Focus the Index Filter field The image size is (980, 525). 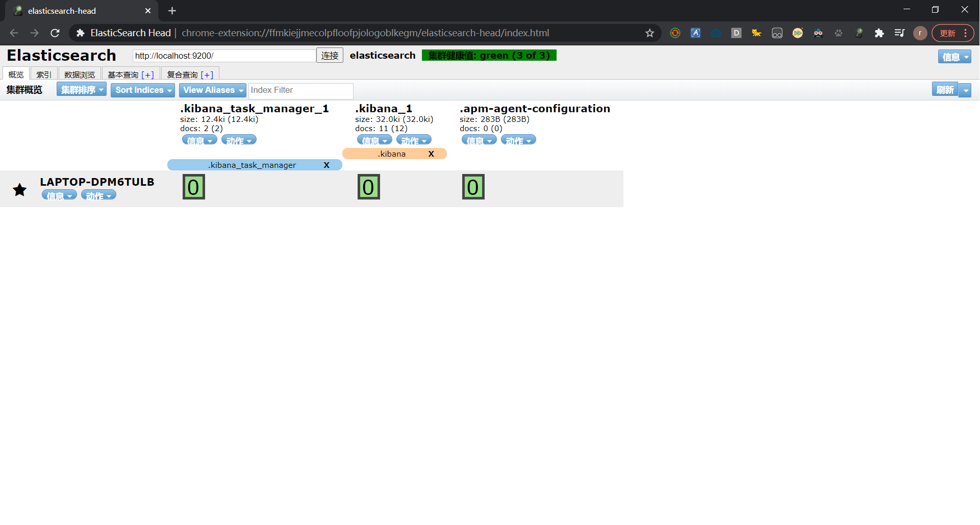click(300, 90)
